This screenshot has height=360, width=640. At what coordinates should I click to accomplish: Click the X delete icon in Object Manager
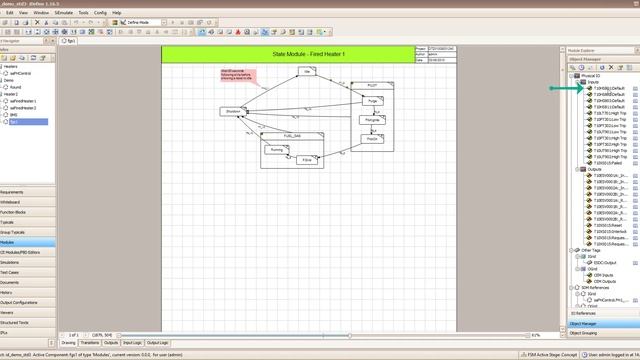pyautogui.click(x=611, y=67)
